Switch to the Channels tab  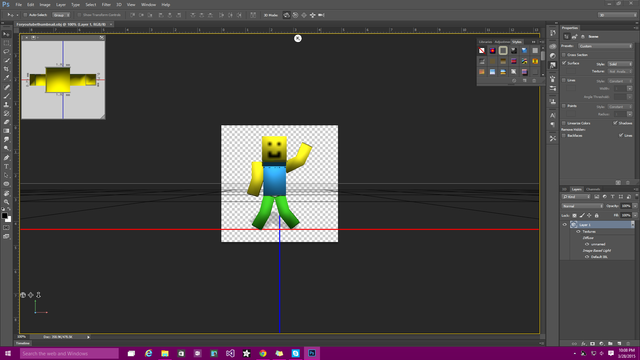point(593,189)
